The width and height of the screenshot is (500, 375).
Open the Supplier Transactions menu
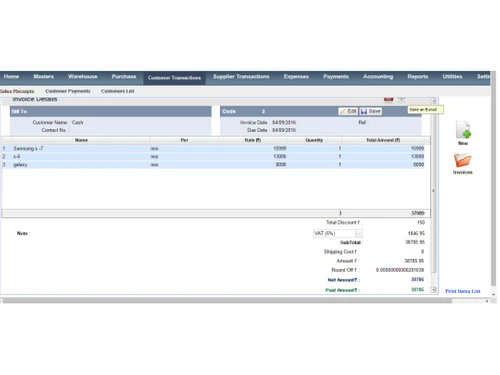pyautogui.click(x=241, y=77)
